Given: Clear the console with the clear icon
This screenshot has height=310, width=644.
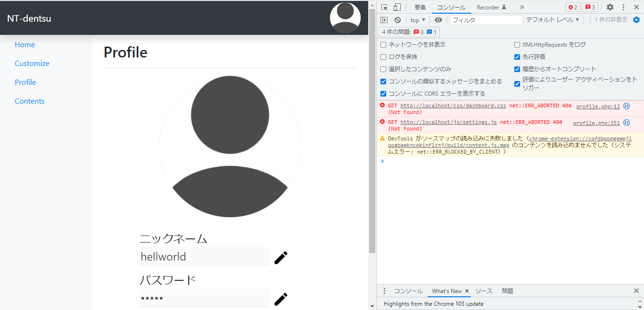Looking at the screenshot, I should pyautogui.click(x=397, y=20).
